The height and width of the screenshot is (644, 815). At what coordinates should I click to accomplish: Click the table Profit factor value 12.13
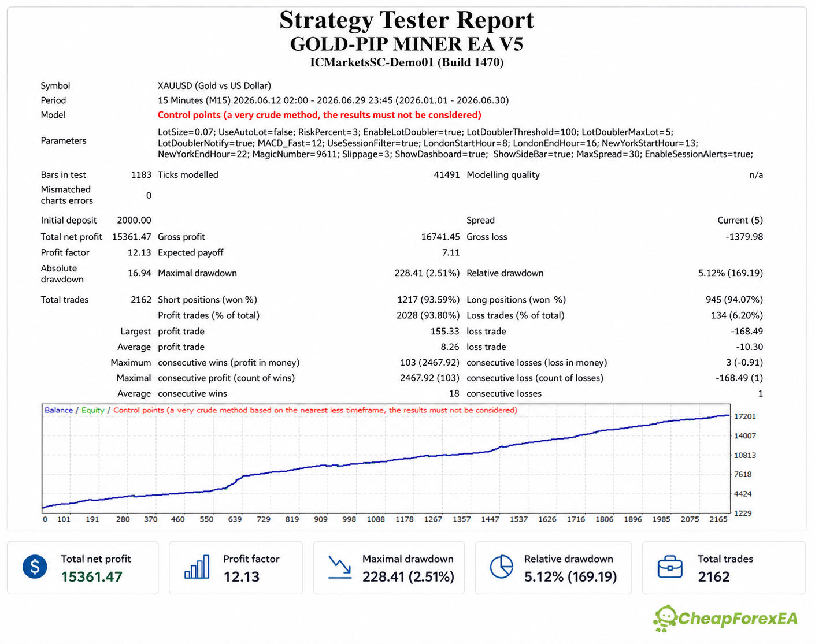click(139, 252)
